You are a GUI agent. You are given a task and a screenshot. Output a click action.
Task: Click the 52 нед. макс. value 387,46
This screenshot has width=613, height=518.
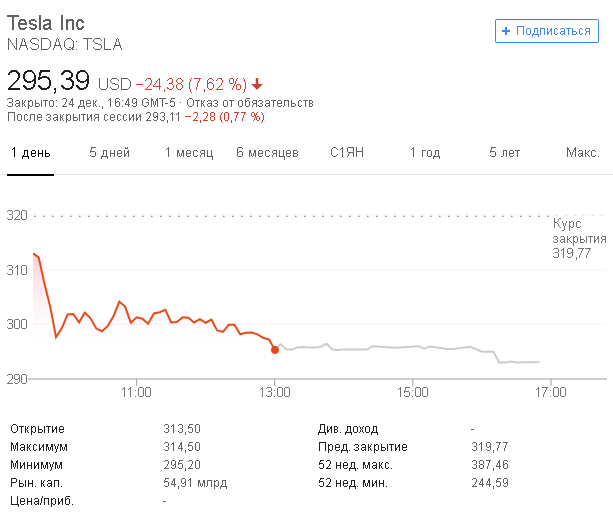(490, 465)
